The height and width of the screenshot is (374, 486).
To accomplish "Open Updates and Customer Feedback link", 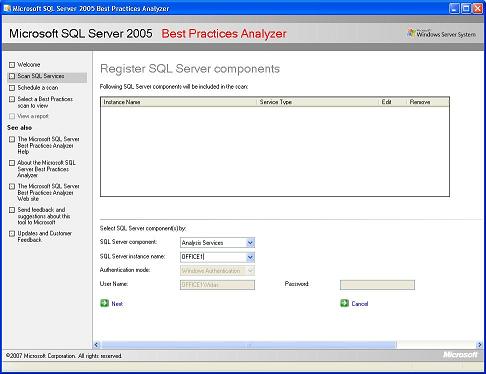I will pos(44,237).
